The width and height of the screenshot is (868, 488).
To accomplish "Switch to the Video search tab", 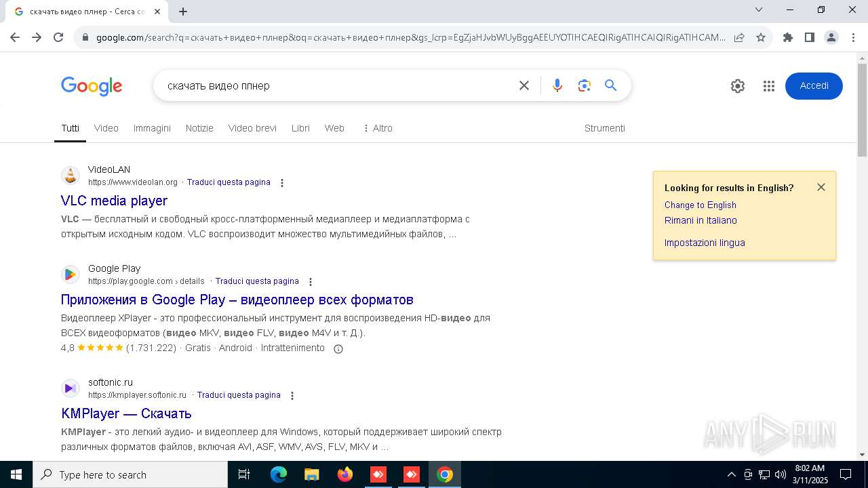I will tap(106, 128).
